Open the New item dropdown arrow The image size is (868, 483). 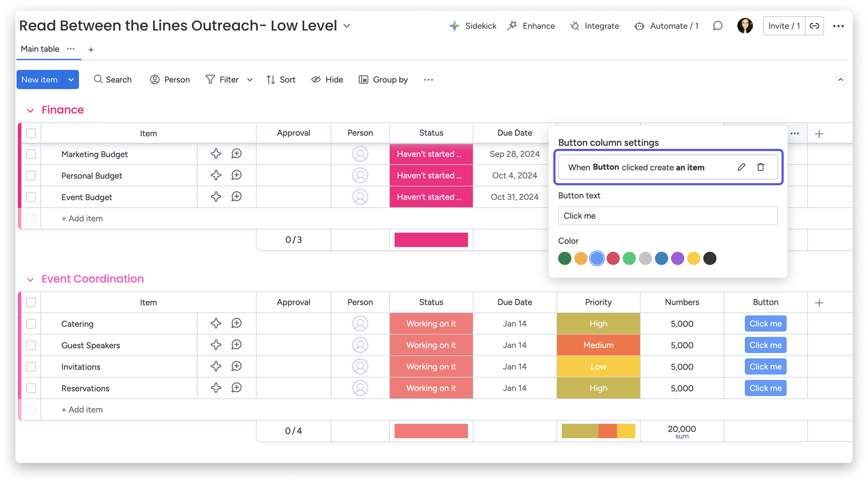tap(71, 80)
